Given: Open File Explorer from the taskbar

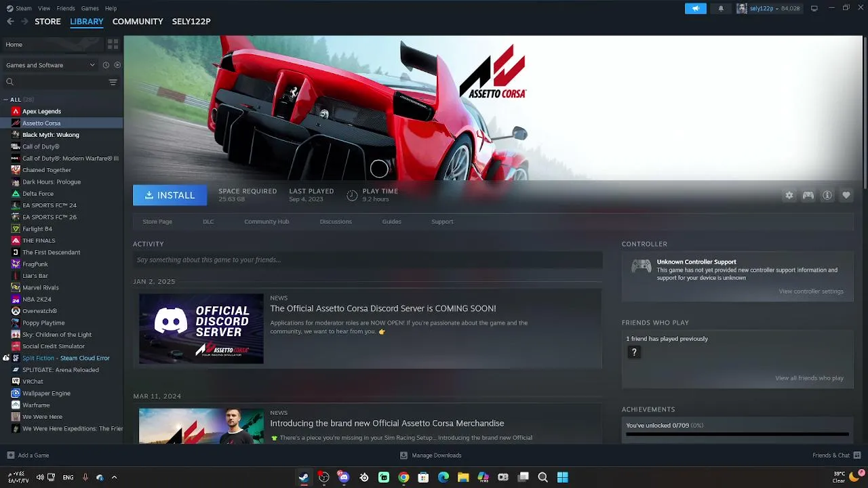Looking at the screenshot, I should [463, 477].
